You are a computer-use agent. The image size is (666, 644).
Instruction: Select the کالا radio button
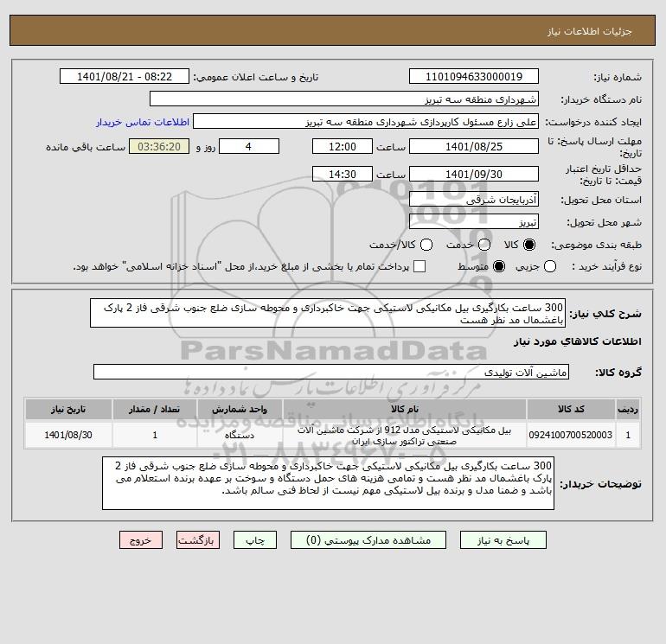[x=529, y=245]
